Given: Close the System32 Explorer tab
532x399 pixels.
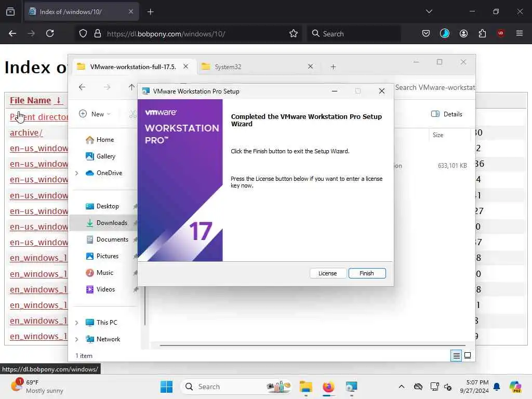Looking at the screenshot, I should tap(311, 66).
